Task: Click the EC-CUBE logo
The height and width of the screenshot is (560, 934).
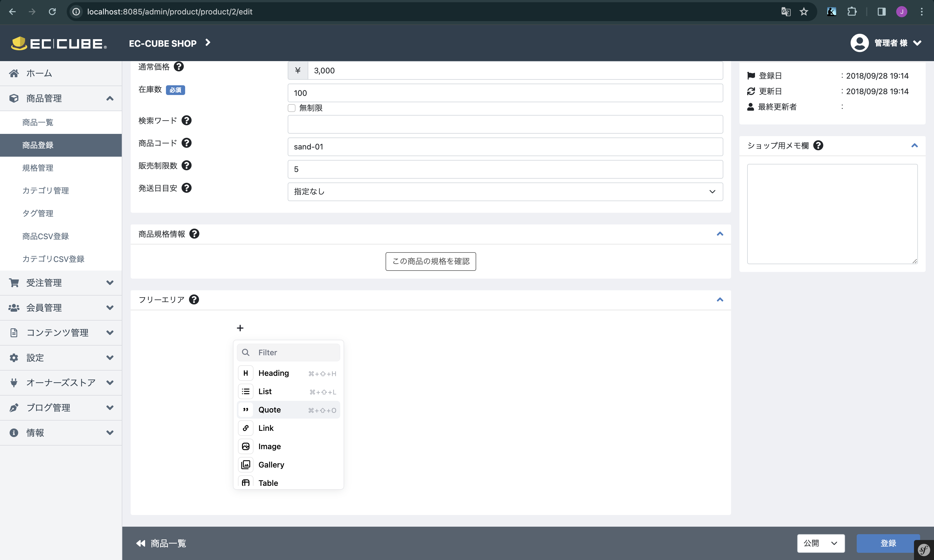Action: [59, 43]
